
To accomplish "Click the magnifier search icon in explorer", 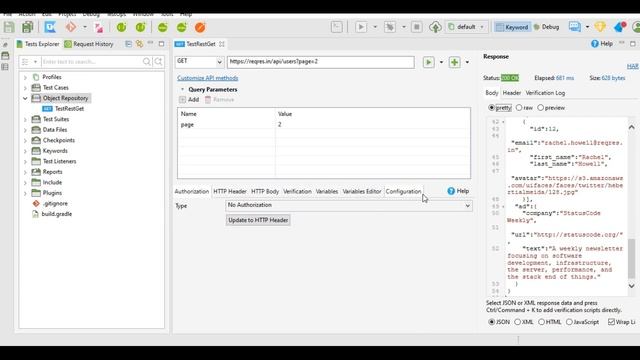I will pos(147,62).
